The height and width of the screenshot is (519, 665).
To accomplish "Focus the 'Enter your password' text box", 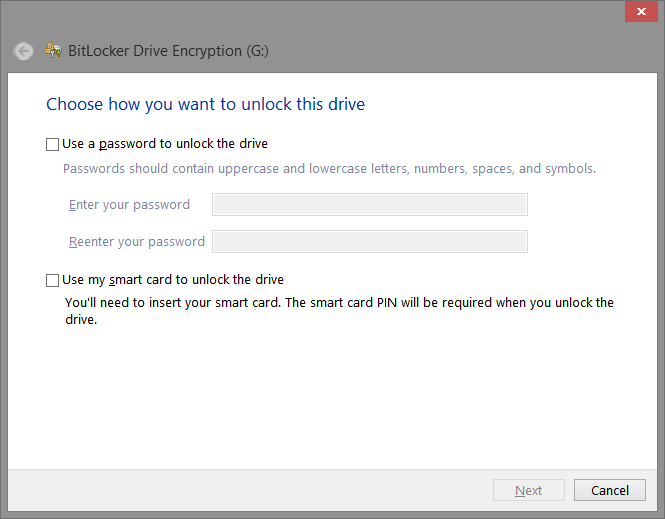I will [x=369, y=205].
